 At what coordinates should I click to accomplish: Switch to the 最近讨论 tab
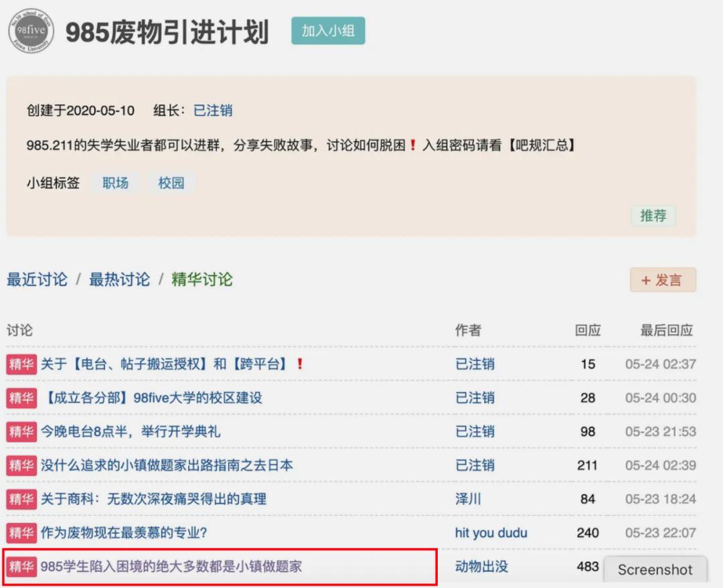[x=37, y=279]
